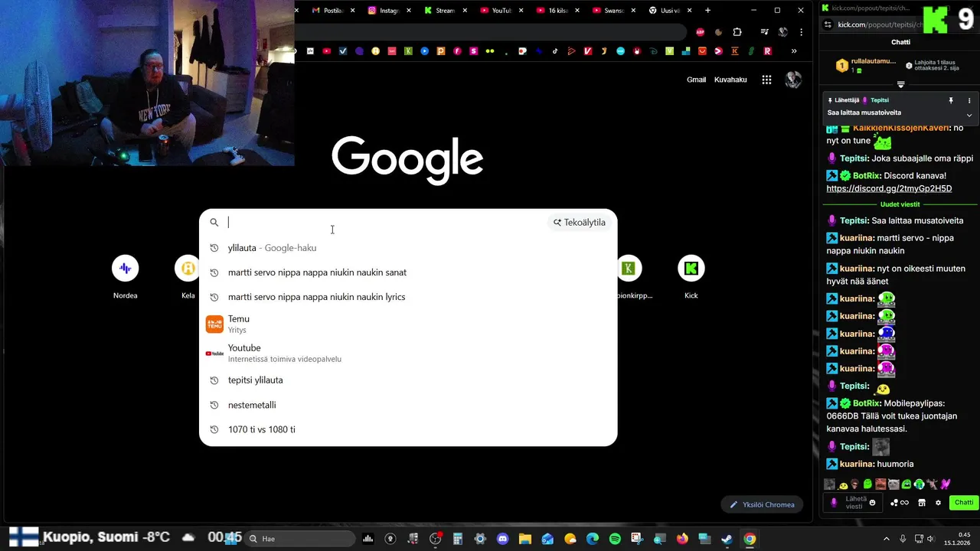This screenshot has width=980, height=551.
Task: Switch to the Instagram tab
Action: (388, 10)
